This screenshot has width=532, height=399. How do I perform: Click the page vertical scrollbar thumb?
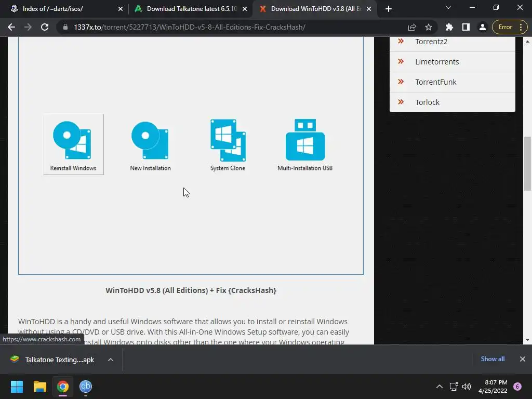tap(527, 164)
